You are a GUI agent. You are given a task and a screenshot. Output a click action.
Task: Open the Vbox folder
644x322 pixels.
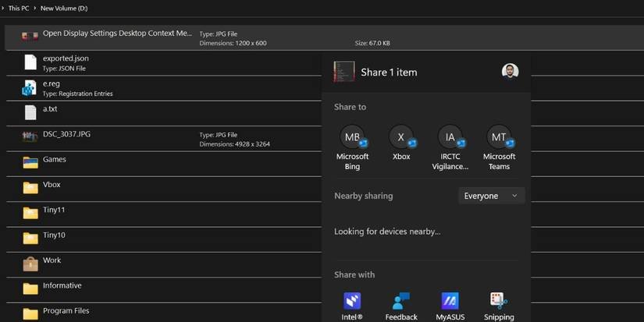click(52, 185)
